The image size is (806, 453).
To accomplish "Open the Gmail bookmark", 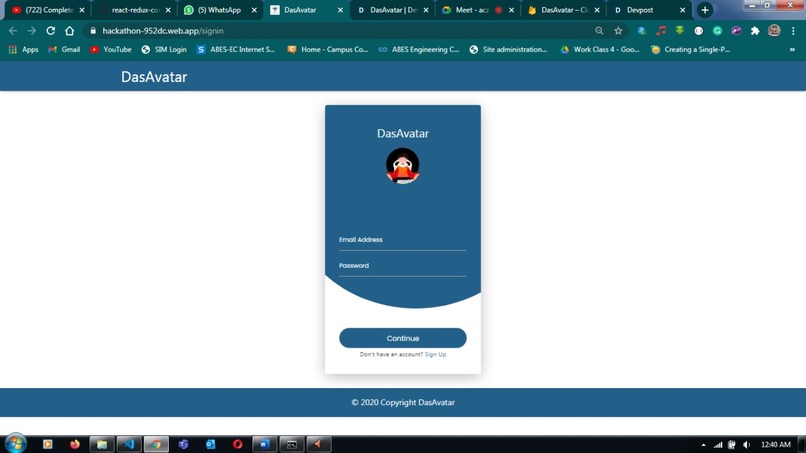I will point(64,49).
